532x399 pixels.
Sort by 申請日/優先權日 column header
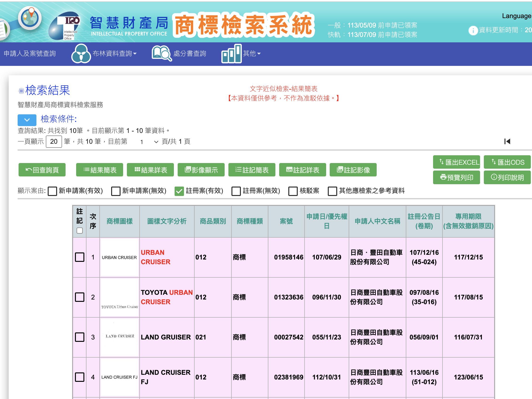(x=327, y=221)
